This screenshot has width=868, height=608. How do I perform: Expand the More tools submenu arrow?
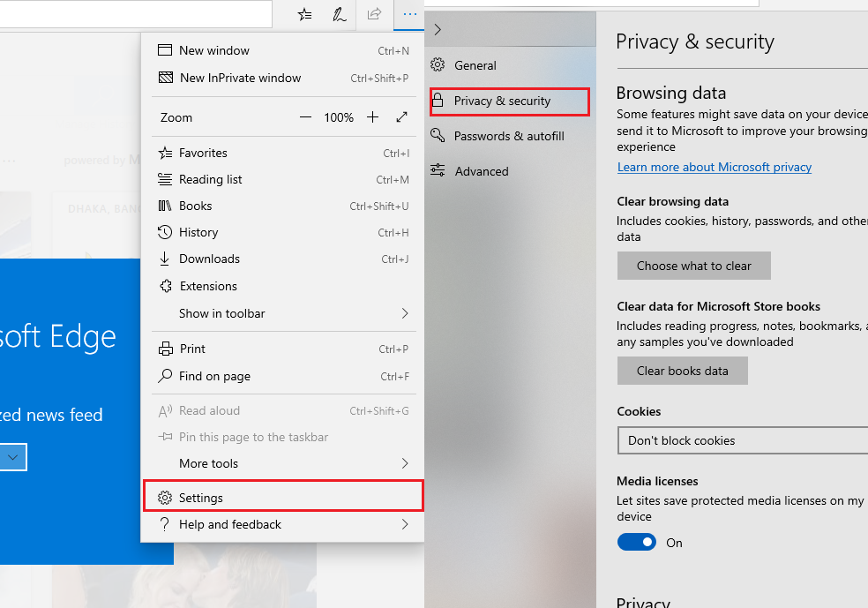[x=405, y=463]
